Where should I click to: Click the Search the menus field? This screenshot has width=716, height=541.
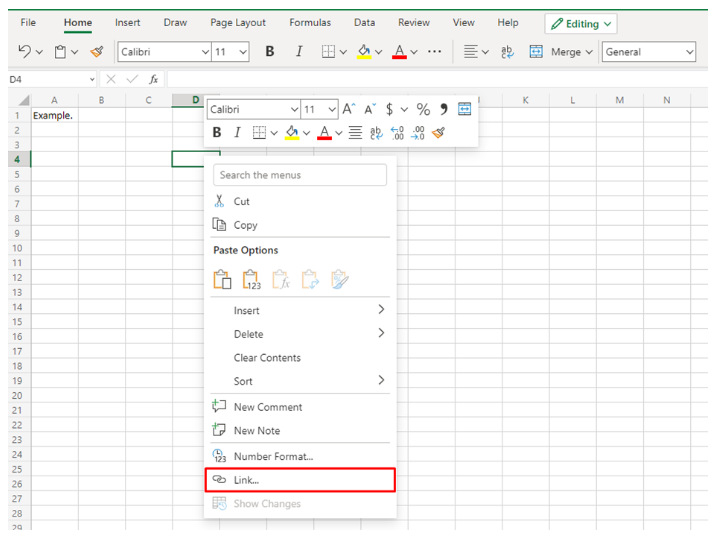[x=300, y=175]
